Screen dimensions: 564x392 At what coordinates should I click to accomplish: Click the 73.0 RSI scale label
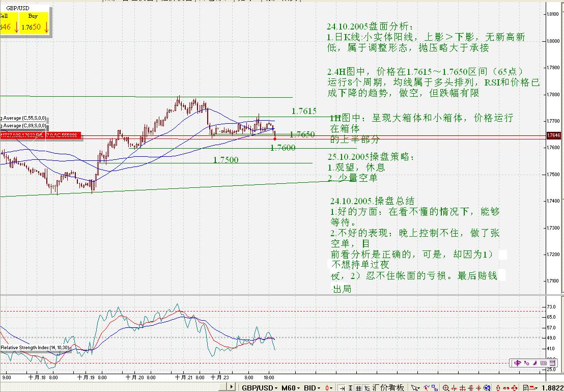click(551, 307)
